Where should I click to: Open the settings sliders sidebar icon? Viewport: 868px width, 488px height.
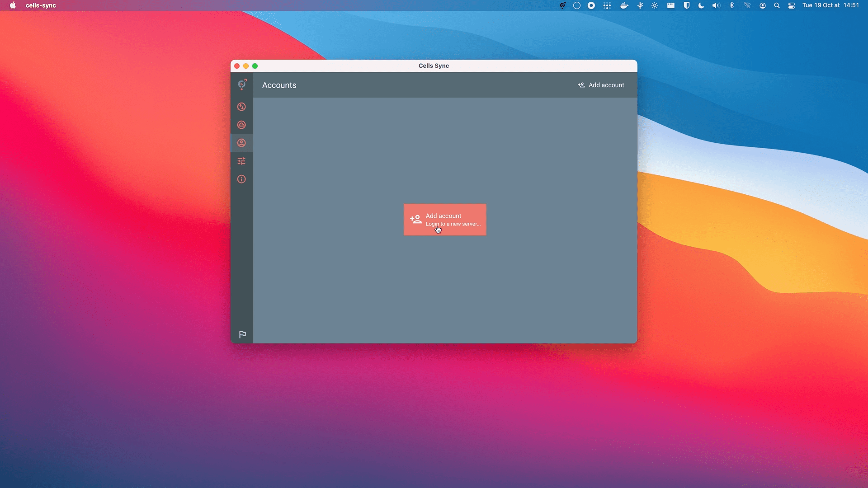tap(241, 161)
